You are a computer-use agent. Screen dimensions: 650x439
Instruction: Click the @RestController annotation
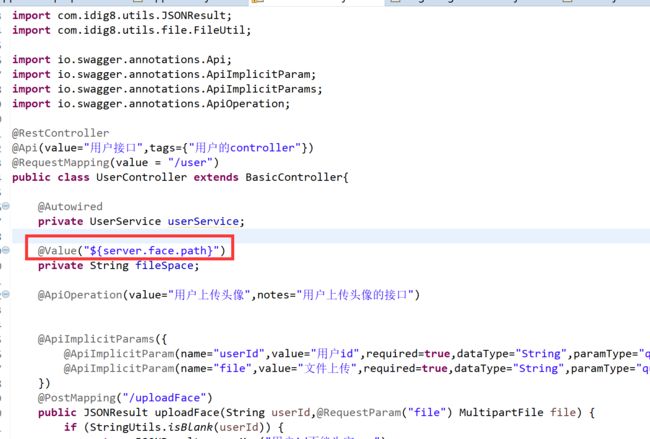pos(61,133)
